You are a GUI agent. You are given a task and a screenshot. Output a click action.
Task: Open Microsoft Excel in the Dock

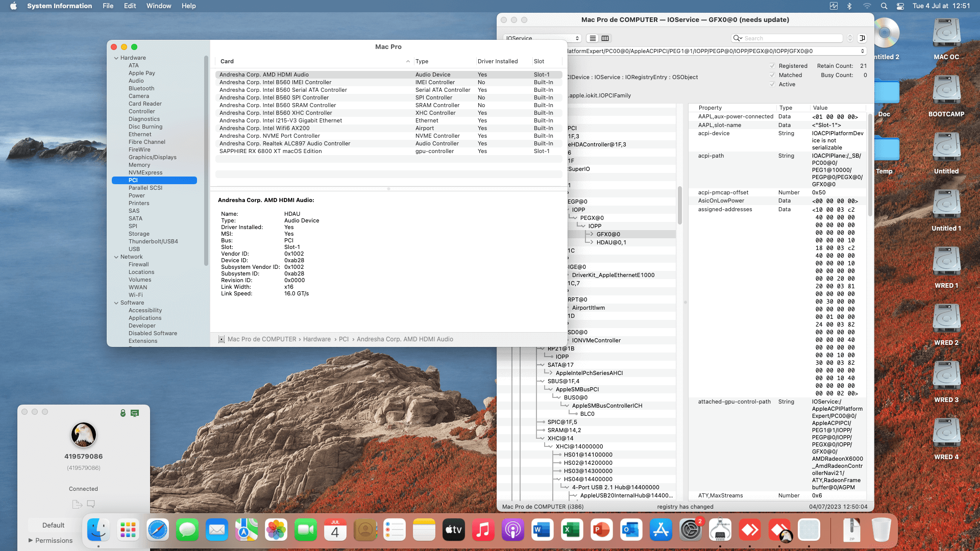click(x=572, y=530)
